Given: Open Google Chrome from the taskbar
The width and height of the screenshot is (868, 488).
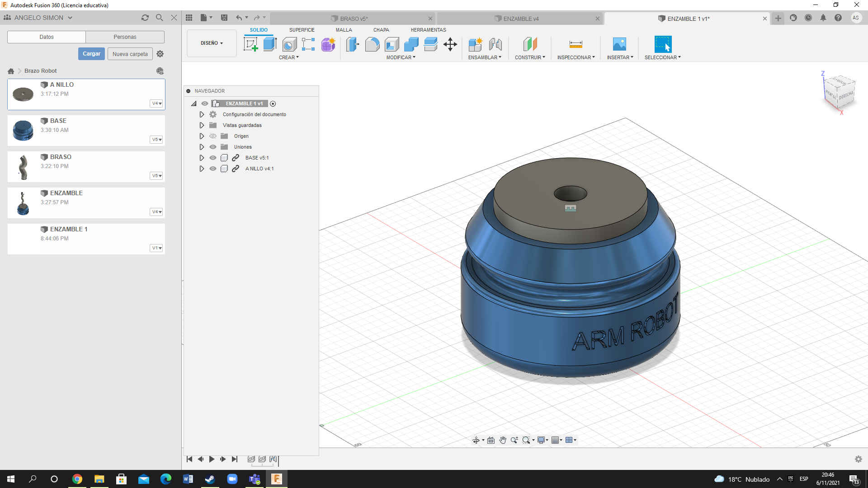Looking at the screenshot, I should (x=77, y=479).
